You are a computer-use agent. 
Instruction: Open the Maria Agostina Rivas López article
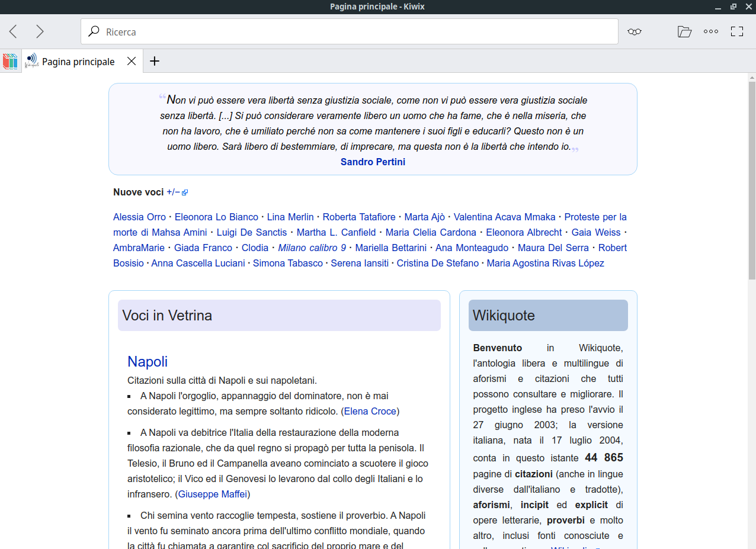[x=545, y=263]
